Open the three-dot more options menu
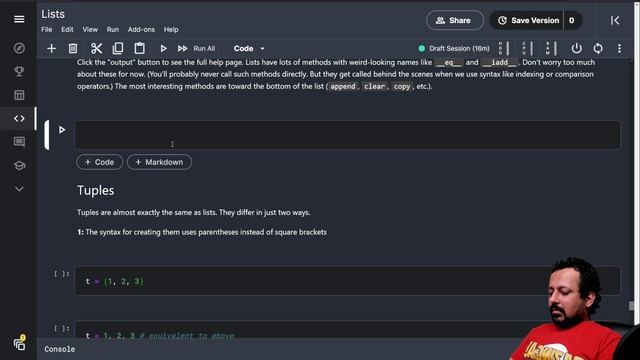 [x=619, y=49]
